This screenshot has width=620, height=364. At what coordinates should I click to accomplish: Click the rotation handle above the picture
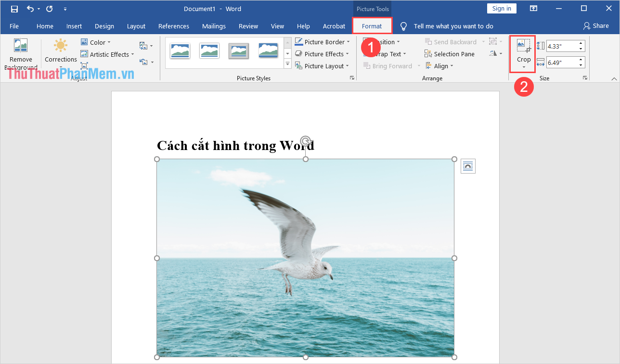(x=305, y=141)
